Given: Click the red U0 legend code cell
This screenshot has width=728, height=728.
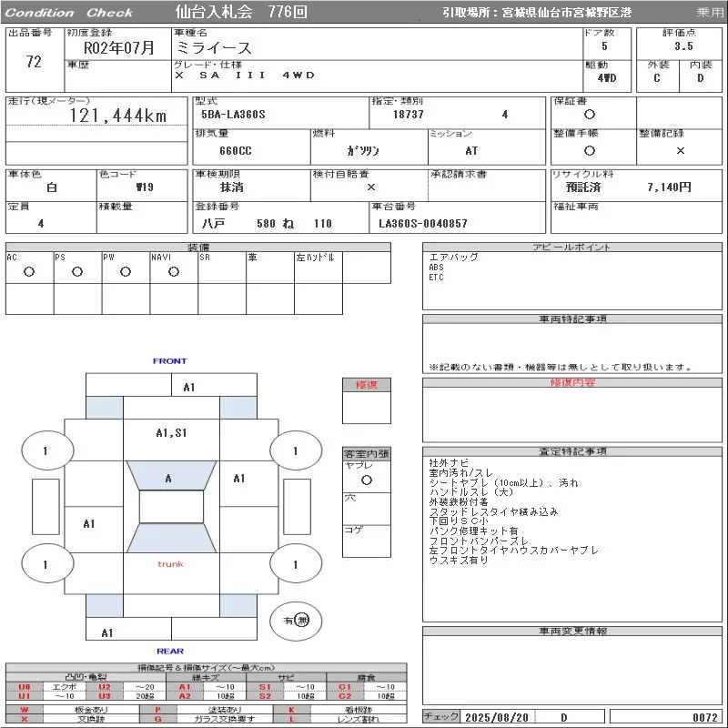Looking at the screenshot, I should point(25,686).
